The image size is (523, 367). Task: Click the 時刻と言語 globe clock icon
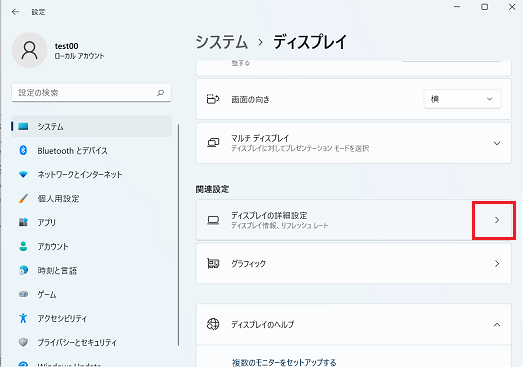(23, 270)
